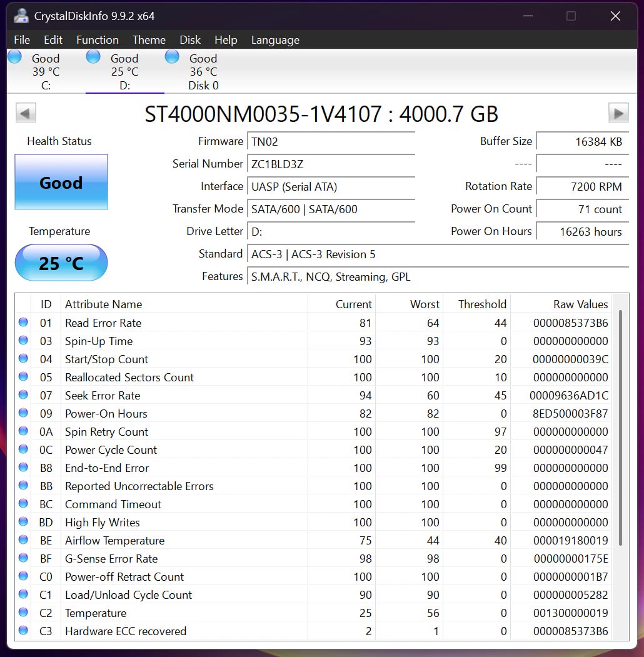Viewport: 644px width, 657px height.
Task: Click the Features field S.M.A.R.T., NCQ
Action: pyautogui.click(x=438, y=277)
